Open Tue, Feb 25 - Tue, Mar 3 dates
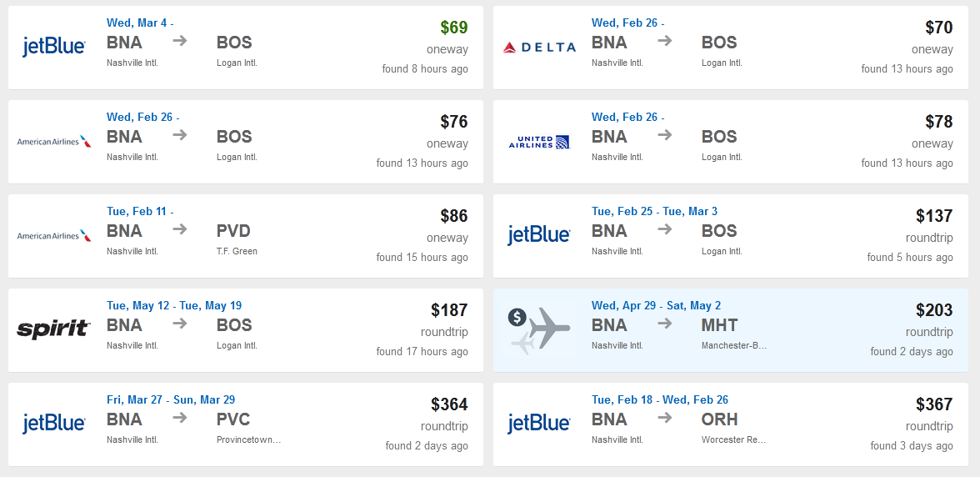 pos(654,211)
